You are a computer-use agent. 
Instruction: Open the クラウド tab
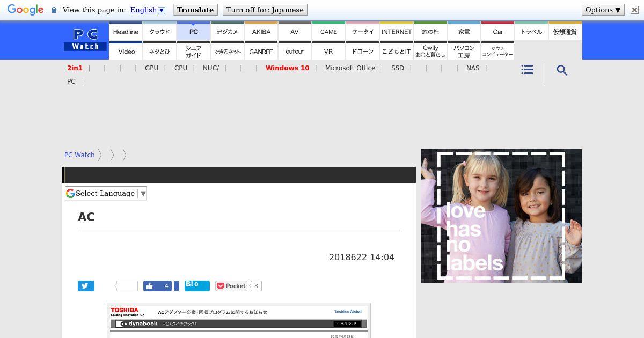click(159, 32)
